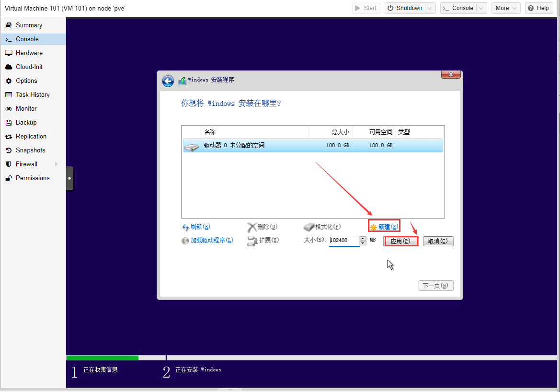
Task: Click the 可用空间 column header
Action: 374,132
